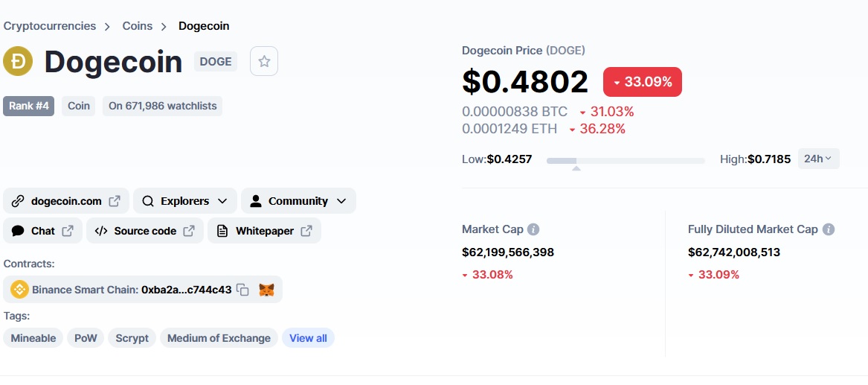Click View all tags
Viewport: 868px width, 385px height.
pyautogui.click(x=308, y=338)
